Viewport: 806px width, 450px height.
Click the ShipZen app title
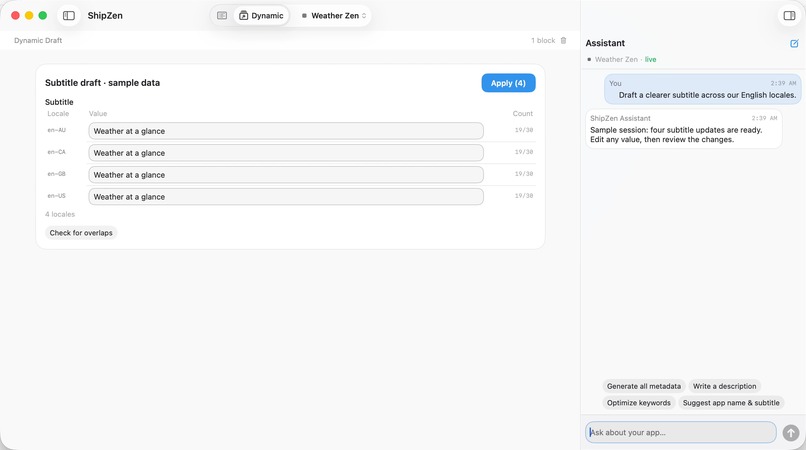pyautogui.click(x=105, y=15)
